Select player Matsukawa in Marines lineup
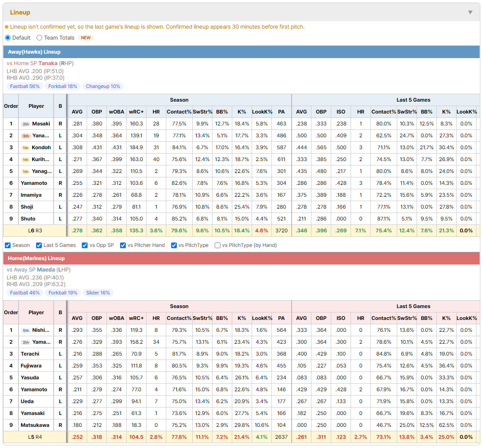The height and width of the screenshot is (448, 483). pyautogui.click(x=35, y=425)
